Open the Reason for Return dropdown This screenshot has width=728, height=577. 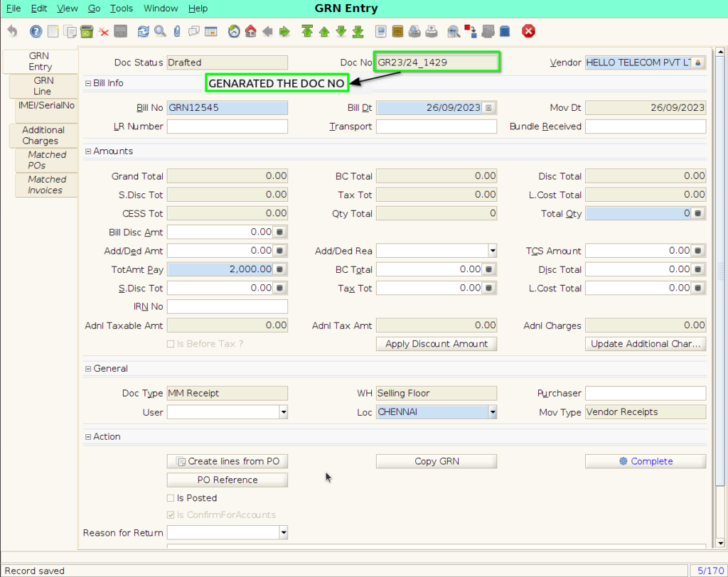(283, 533)
